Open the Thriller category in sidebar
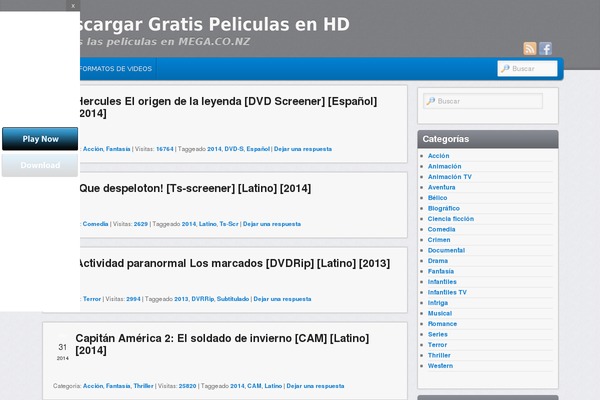600x400 pixels. point(439,355)
